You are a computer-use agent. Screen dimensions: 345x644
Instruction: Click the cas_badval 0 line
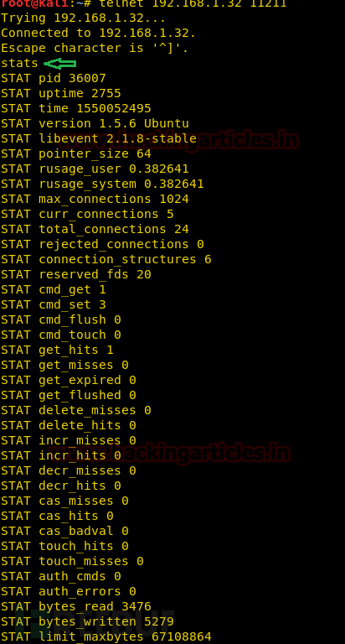click(64, 531)
